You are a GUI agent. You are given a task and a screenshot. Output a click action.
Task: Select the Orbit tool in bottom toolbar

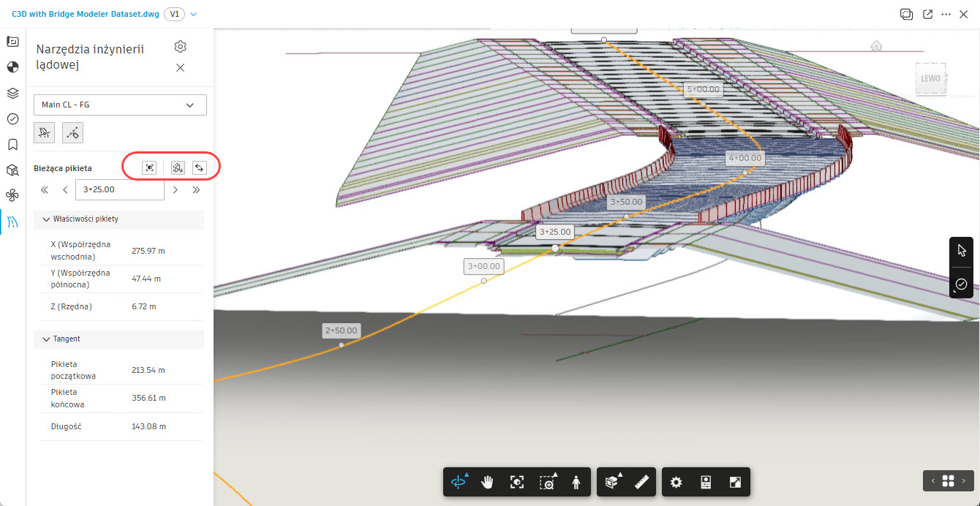click(459, 483)
